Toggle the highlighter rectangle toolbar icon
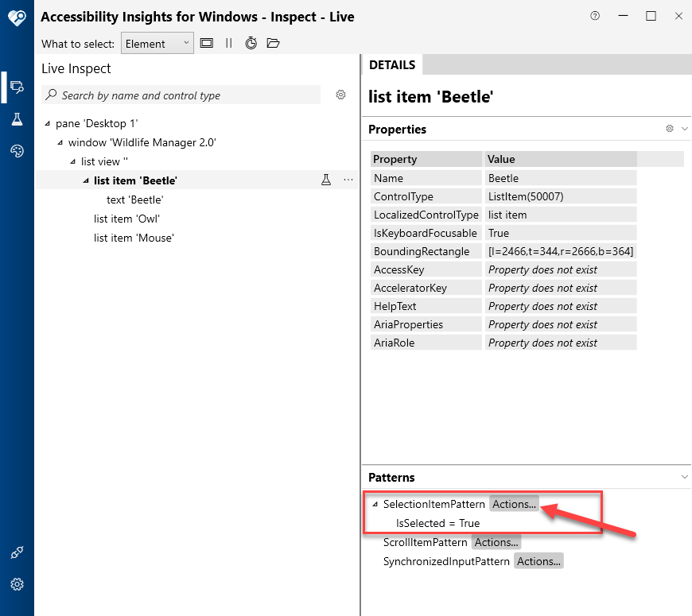This screenshot has height=616, width=692. (207, 43)
